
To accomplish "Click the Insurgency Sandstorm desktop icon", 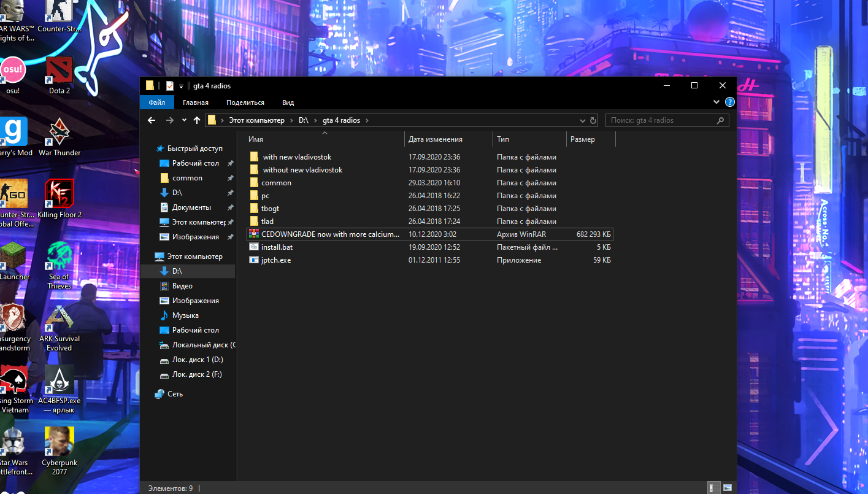I will 15,327.
